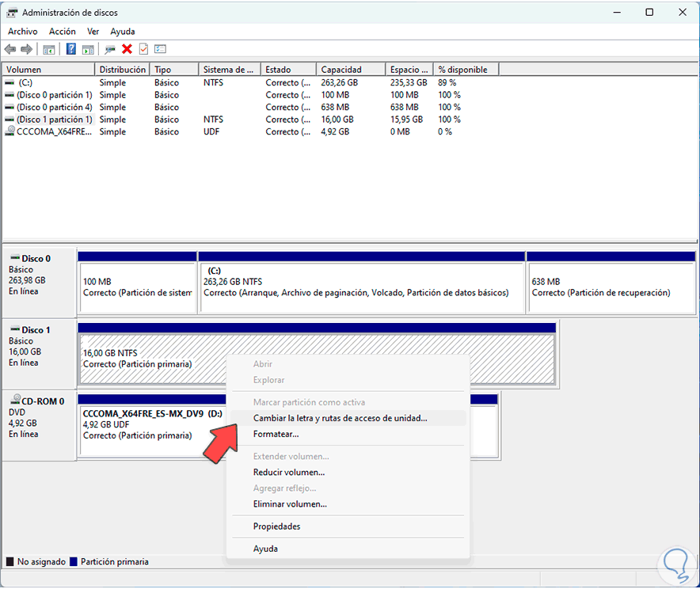Viewport: 700px width, 589px height.
Task: Open the Ayuda menu in menu bar
Action: click(123, 31)
